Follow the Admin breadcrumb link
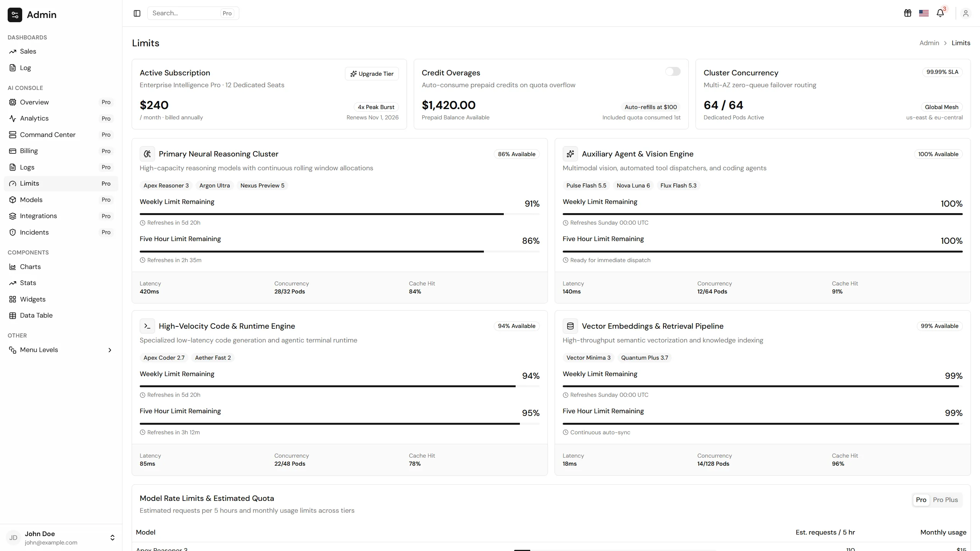Image resolution: width=980 pixels, height=551 pixels. point(929,43)
